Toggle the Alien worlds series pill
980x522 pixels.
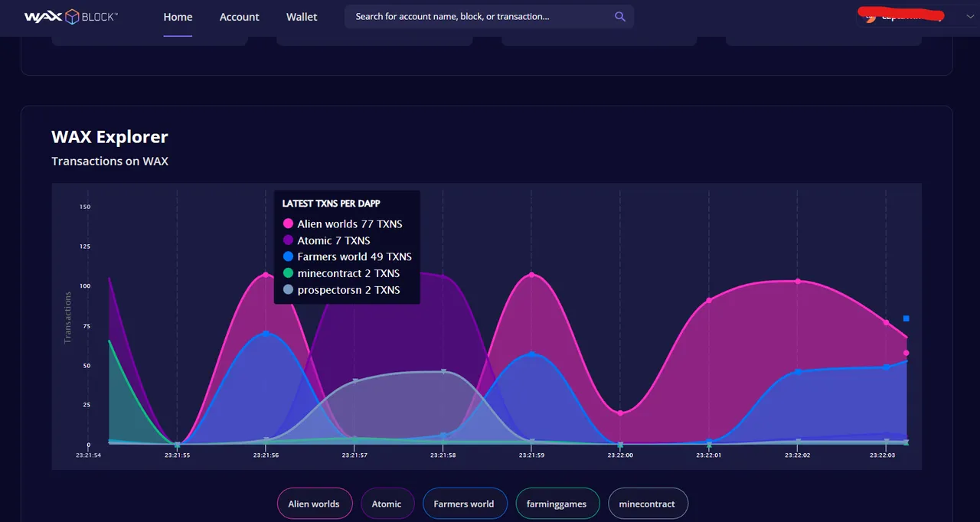pyautogui.click(x=314, y=504)
